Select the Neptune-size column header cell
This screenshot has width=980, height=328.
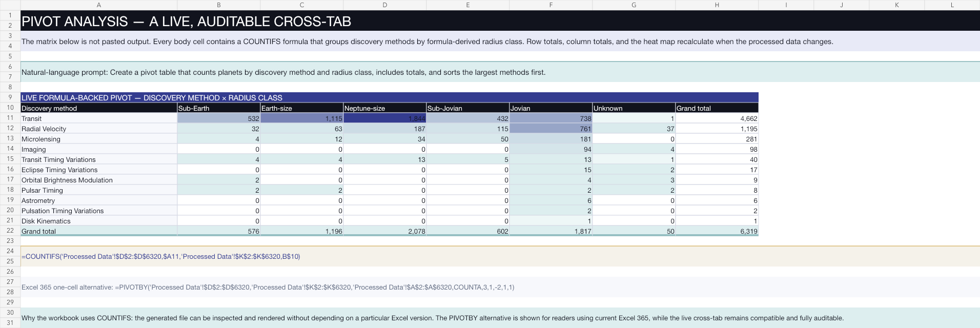pos(385,108)
